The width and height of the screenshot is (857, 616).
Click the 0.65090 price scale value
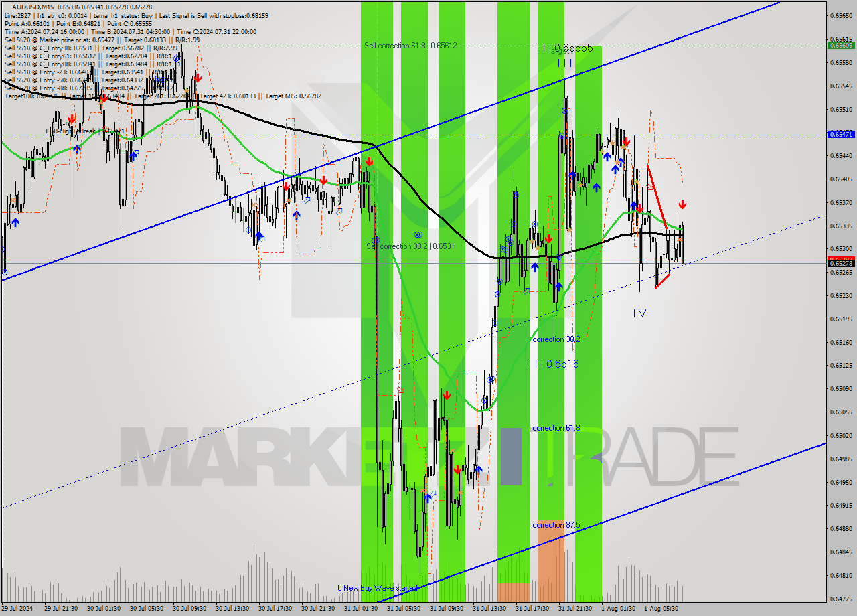840,389
